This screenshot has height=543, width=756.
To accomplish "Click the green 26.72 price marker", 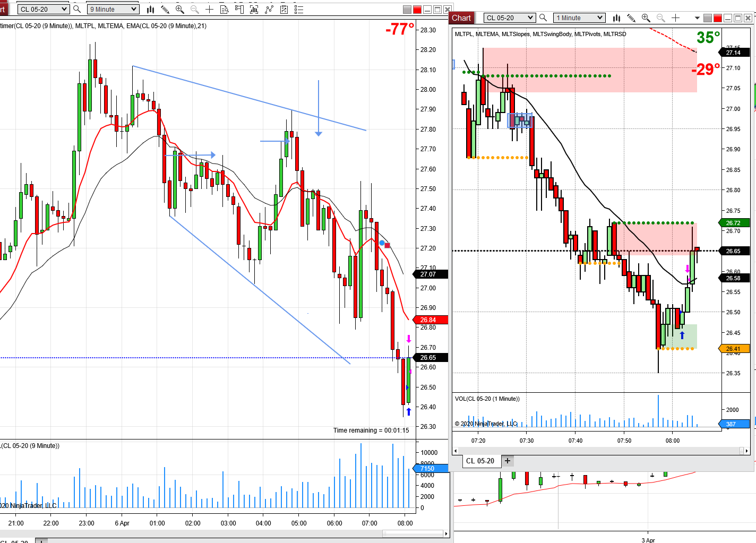I will pyautogui.click(x=734, y=223).
